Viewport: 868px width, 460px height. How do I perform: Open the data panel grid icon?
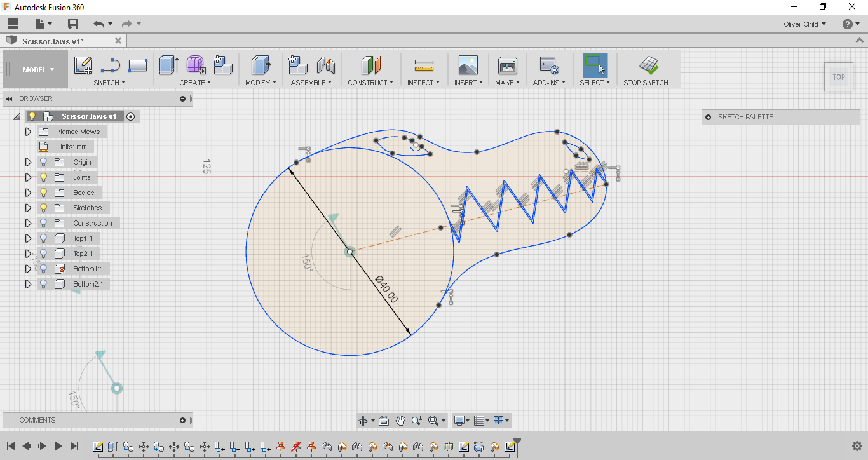[13, 24]
